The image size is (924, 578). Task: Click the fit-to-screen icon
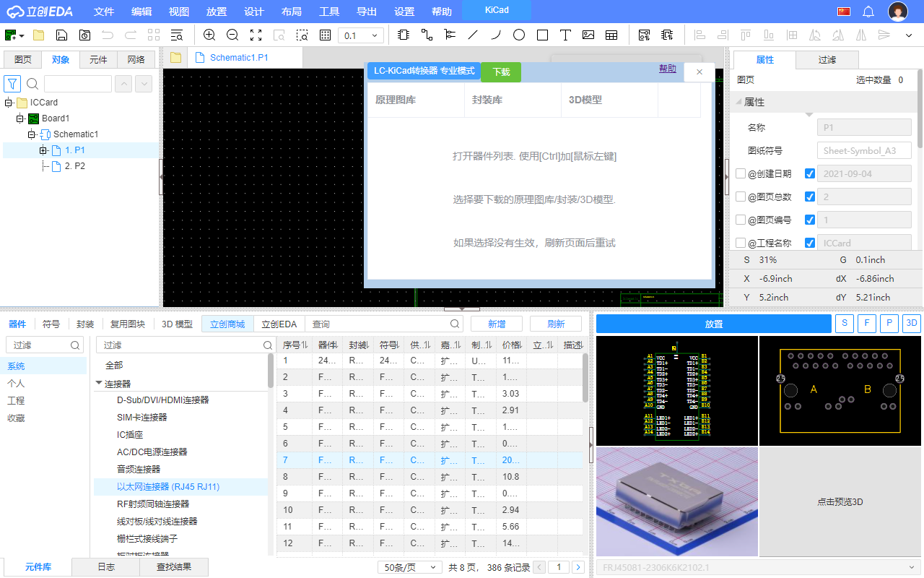pyautogui.click(x=256, y=35)
